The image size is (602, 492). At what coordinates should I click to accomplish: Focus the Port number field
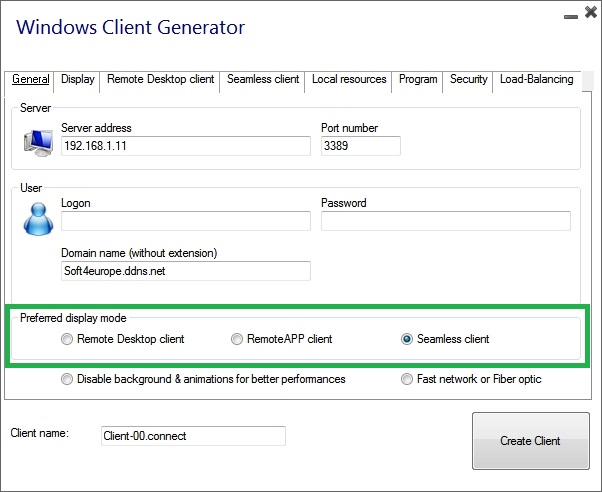pos(361,146)
